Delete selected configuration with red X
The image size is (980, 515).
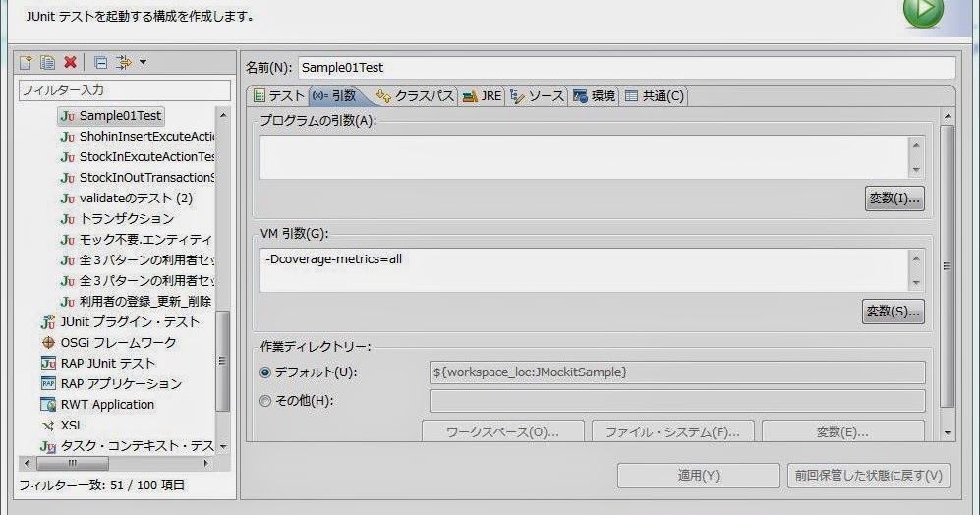tap(70, 62)
